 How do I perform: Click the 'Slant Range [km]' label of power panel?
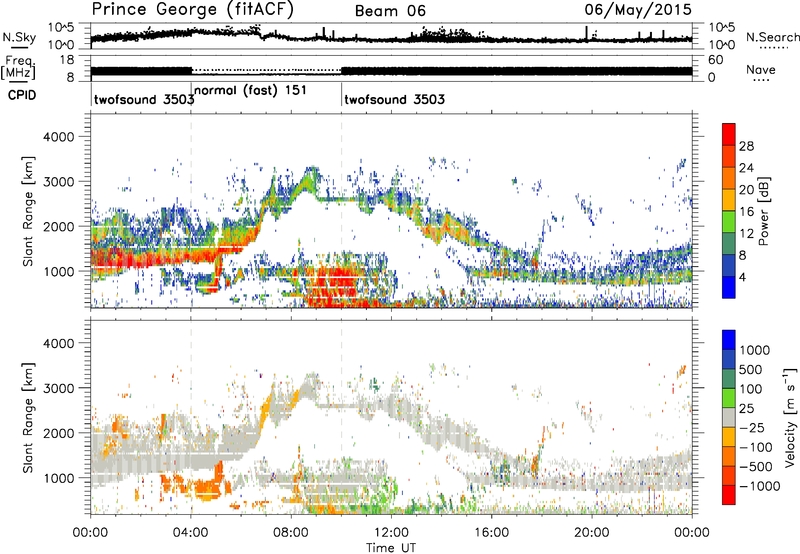[x=28, y=211]
